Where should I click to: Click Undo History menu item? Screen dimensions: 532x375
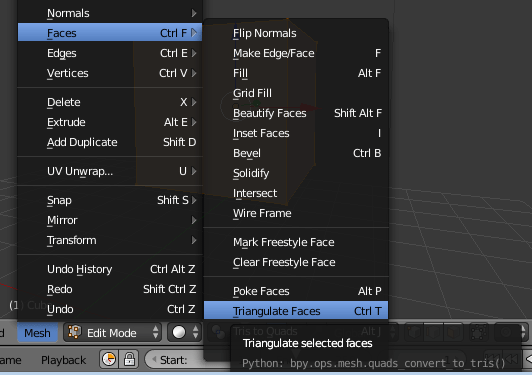pyautogui.click(x=110, y=269)
